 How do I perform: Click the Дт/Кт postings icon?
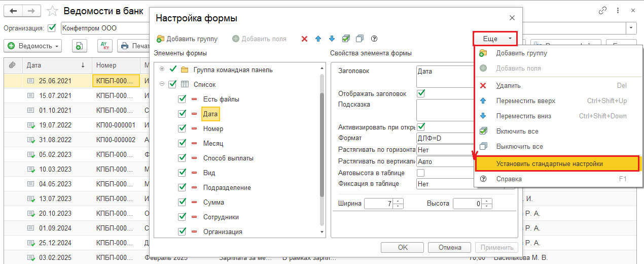click(x=104, y=46)
